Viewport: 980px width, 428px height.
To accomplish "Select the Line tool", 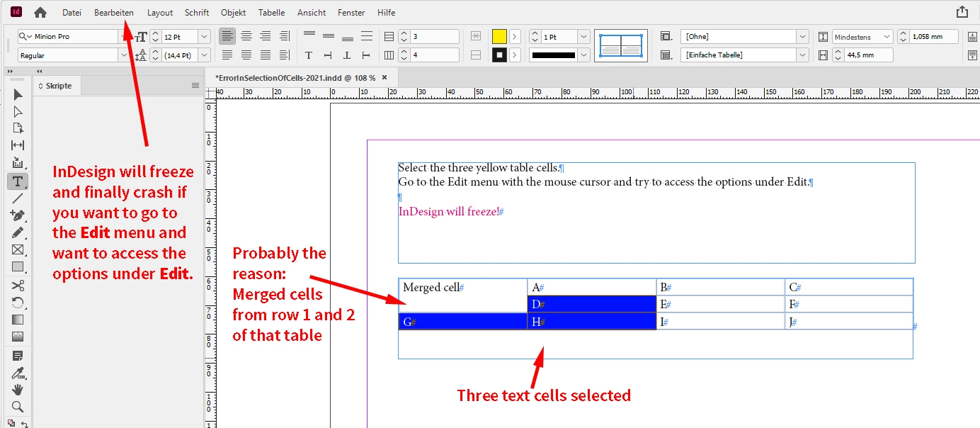I will (18, 198).
